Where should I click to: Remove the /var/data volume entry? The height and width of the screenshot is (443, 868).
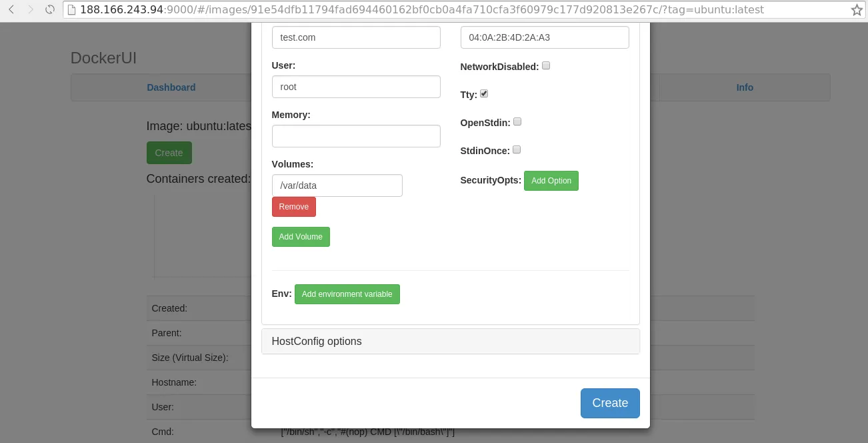click(x=293, y=206)
